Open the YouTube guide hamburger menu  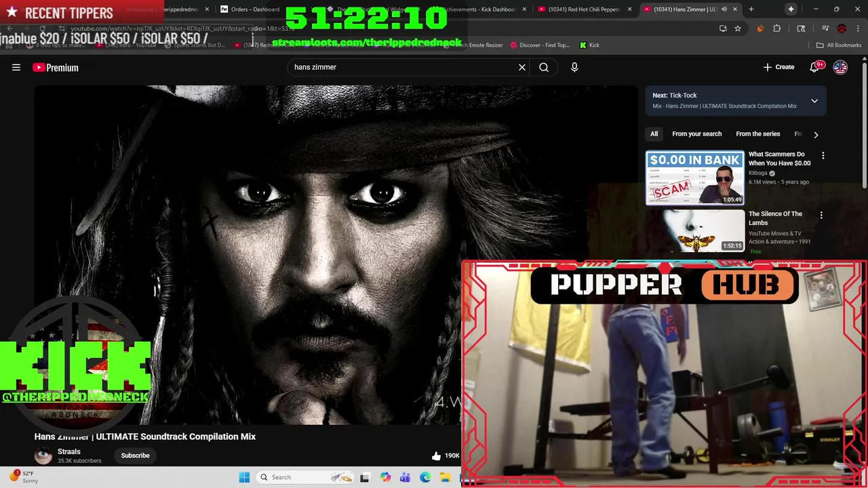coord(16,67)
